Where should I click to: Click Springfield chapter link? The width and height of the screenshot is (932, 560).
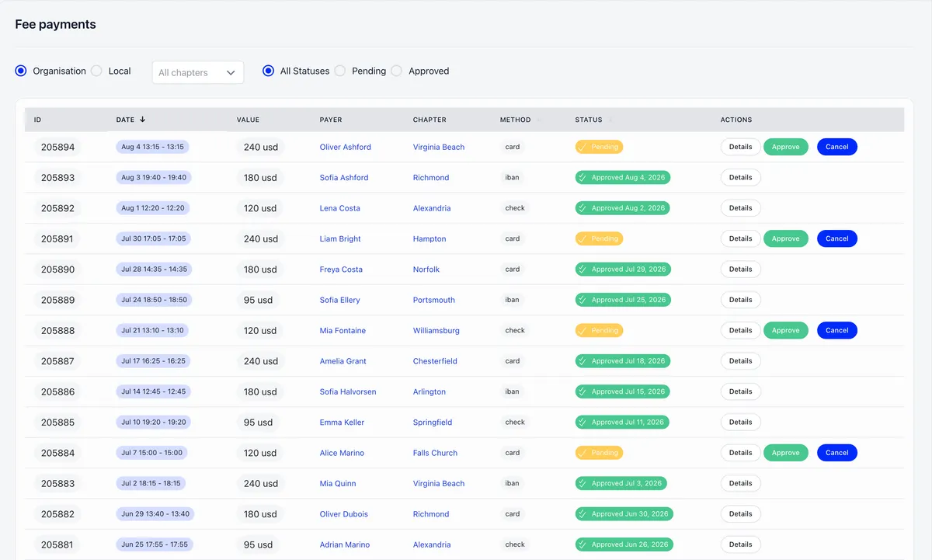coord(433,423)
